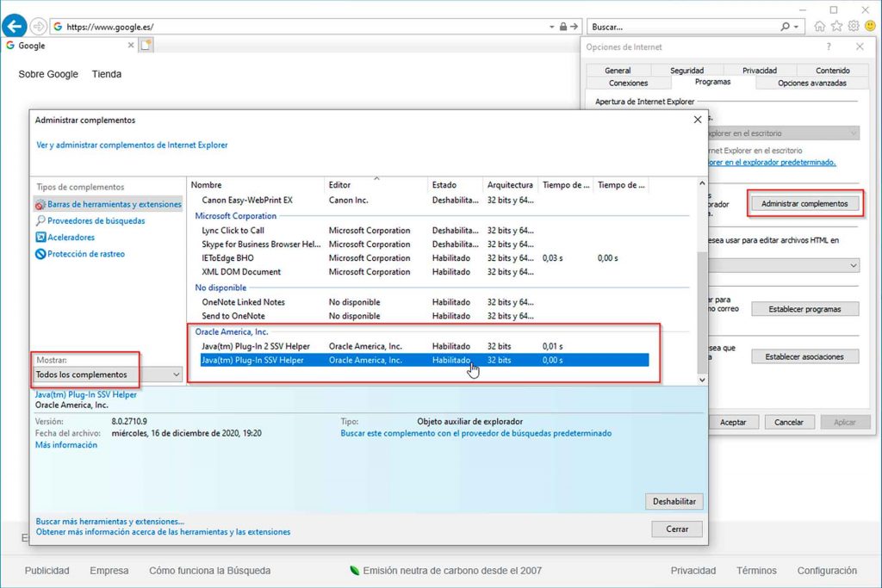Close the Opciones de Internet dialog

coord(860,46)
